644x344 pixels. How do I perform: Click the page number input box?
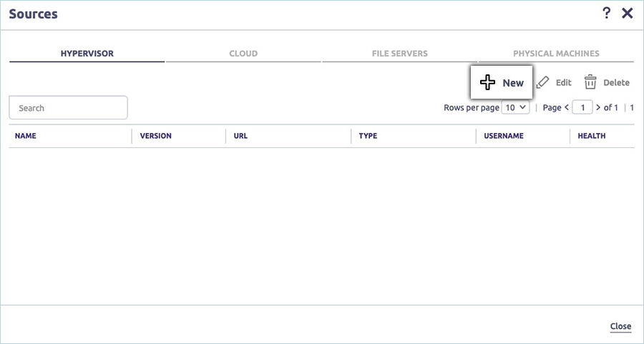pos(582,108)
